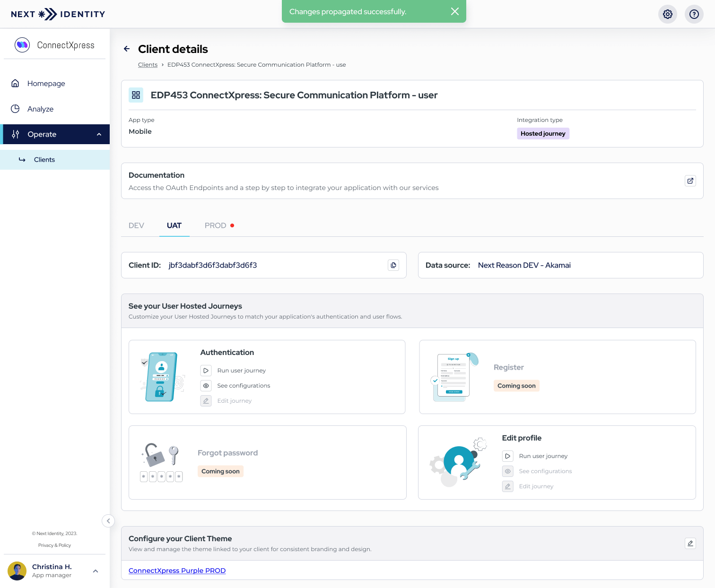The height and width of the screenshot is (588, 715).
Task: Click the Next Reason DEV - Akamai data source
Action: (524, 265)
